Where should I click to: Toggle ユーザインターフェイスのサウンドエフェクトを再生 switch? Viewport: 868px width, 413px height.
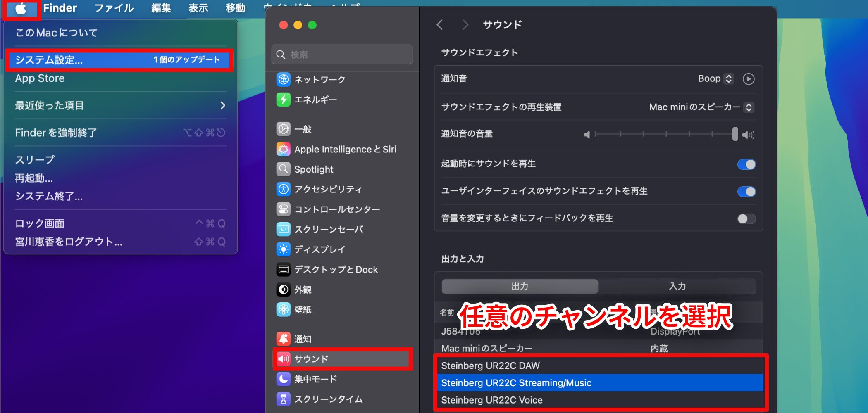(746, 192)
